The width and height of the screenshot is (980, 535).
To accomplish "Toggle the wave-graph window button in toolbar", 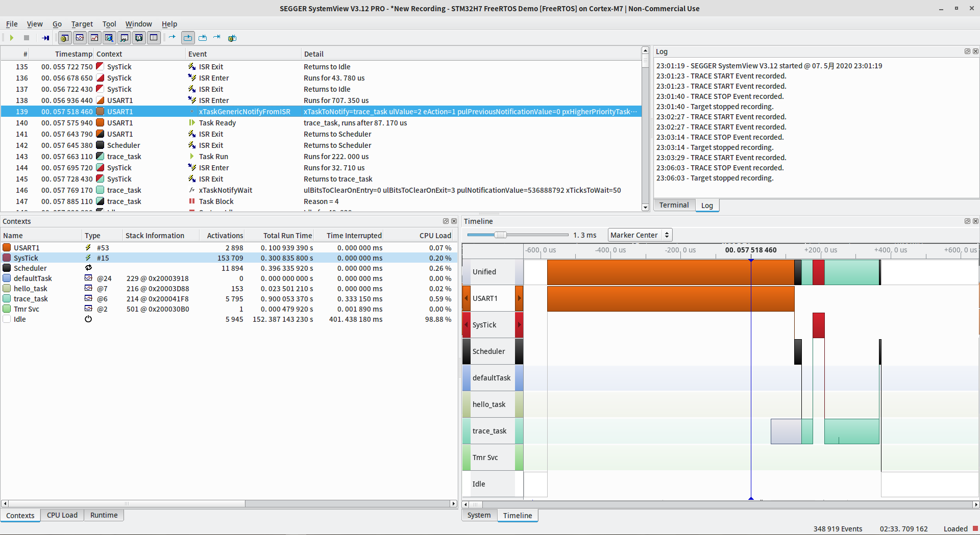I will coord(80,38).
